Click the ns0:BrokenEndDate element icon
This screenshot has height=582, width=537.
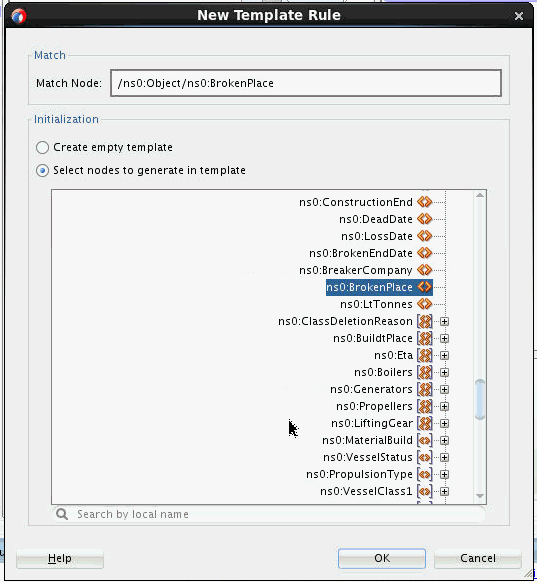[425, 253]
